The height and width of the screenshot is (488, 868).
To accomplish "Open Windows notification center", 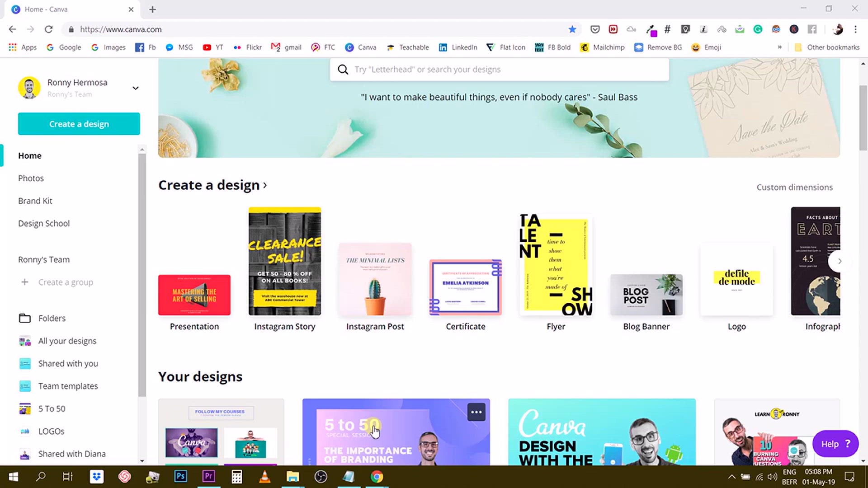I will (x=849, y=477).
